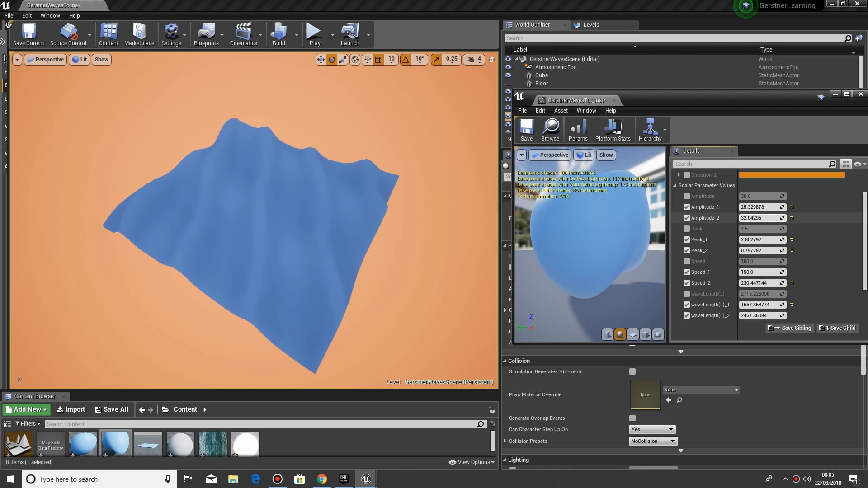This screenshot has width=868, height=488.
Task: Click the Build lighting icon
Action: point(279,35)
